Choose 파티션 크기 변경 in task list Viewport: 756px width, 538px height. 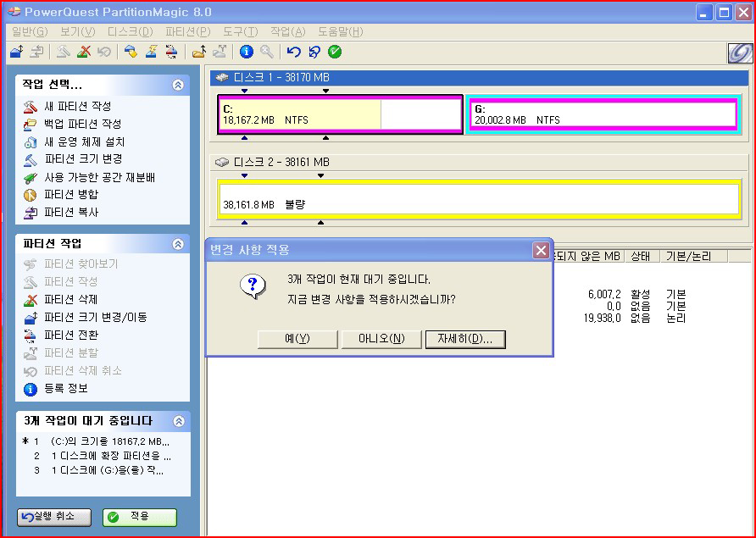tap(83, 159)
